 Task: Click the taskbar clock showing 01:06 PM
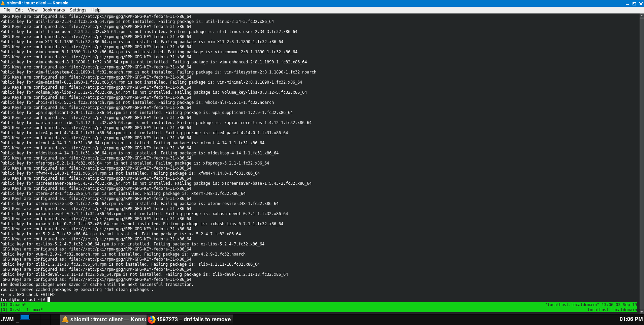point(631,319)
